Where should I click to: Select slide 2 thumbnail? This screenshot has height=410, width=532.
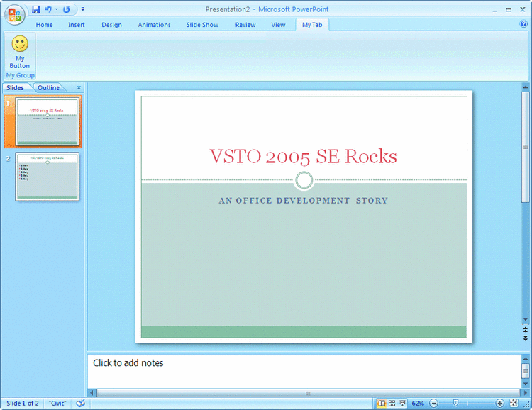click(x=47, y=177)
